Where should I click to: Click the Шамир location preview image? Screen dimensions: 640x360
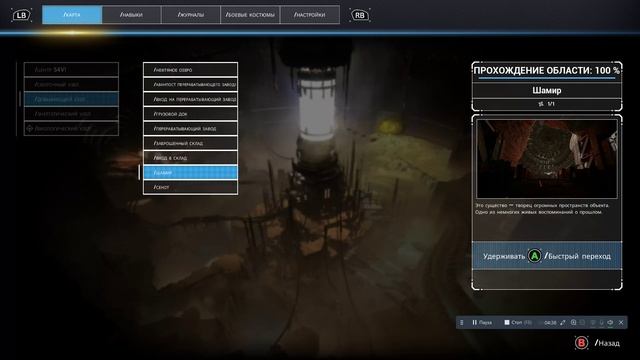coord(547,159)
